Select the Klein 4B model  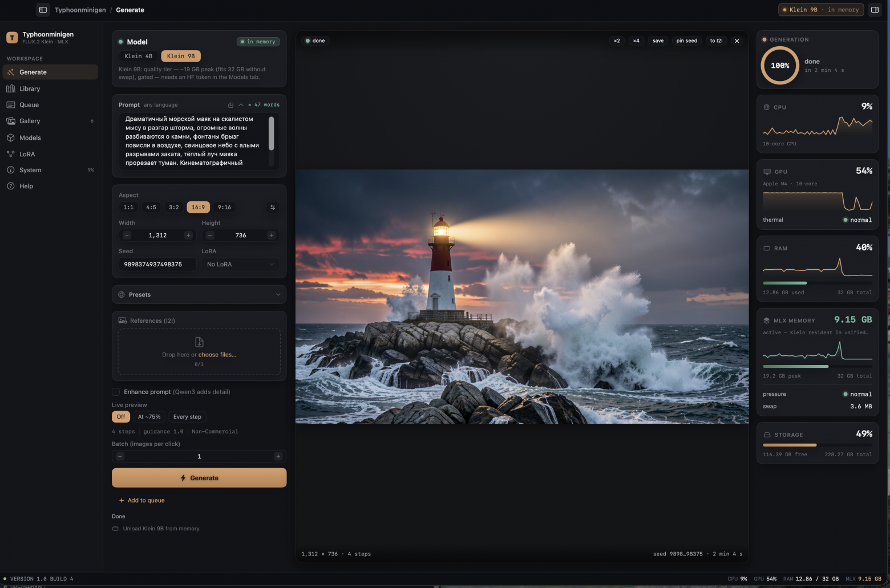point(138,56)
